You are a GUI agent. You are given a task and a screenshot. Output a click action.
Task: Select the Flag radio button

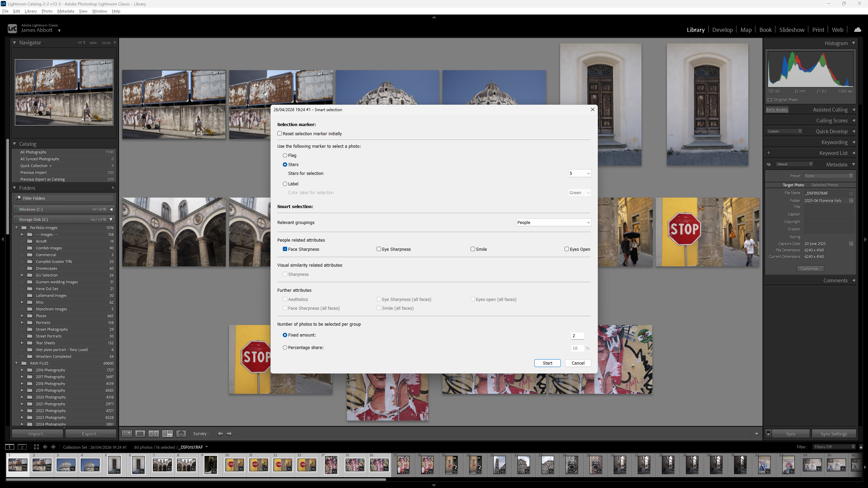(x=285, y=155)
